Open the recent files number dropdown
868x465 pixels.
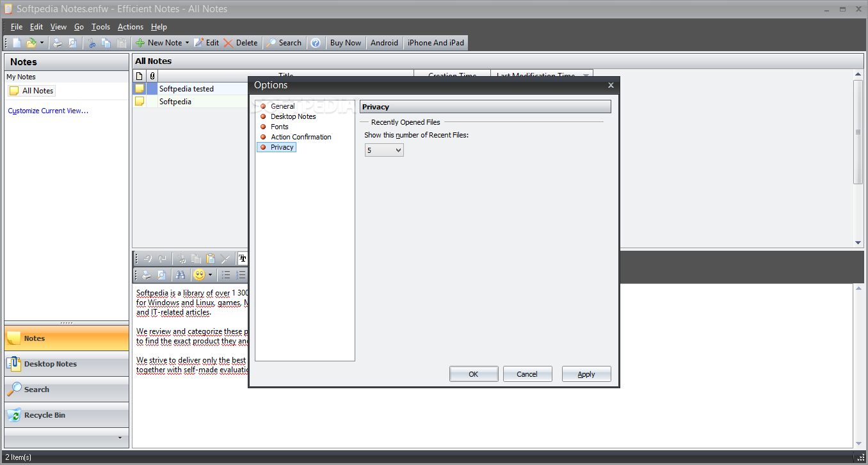click(384, 150)
